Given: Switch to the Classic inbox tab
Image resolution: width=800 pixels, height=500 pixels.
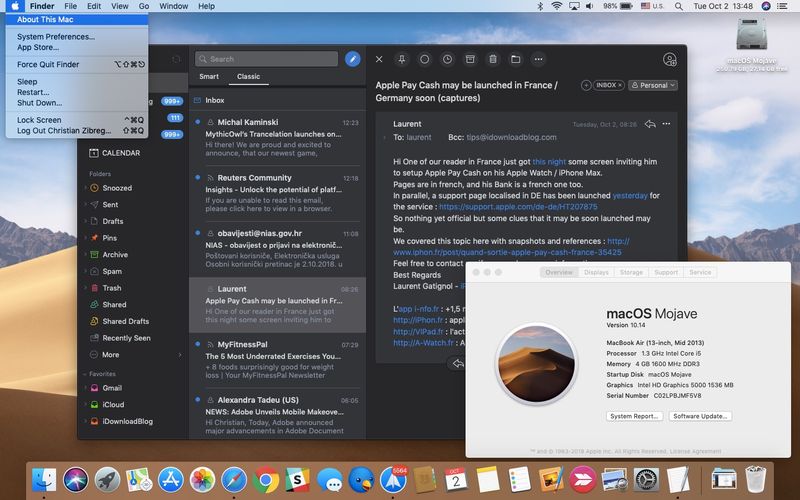Looking at the screenshot, I should (x=248, y=77).
